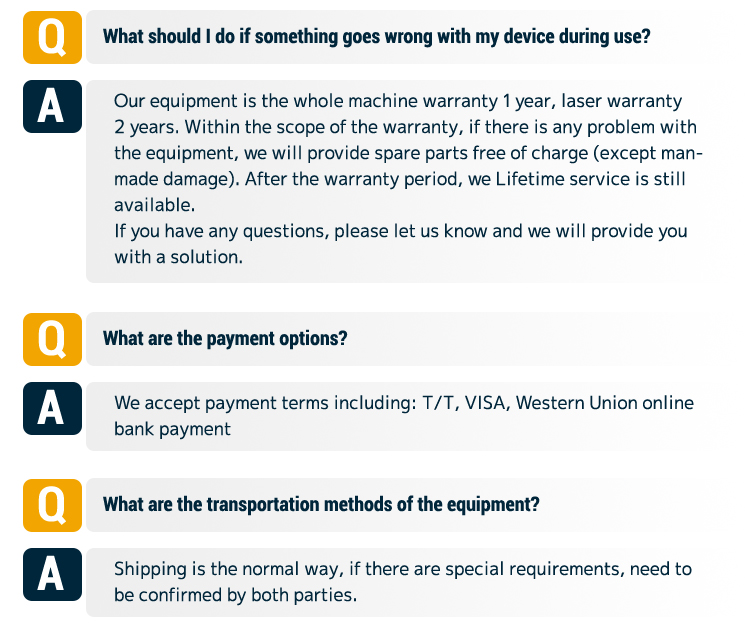Click the "bank payment" text line

pyautogui.click(x=172, y=430)
